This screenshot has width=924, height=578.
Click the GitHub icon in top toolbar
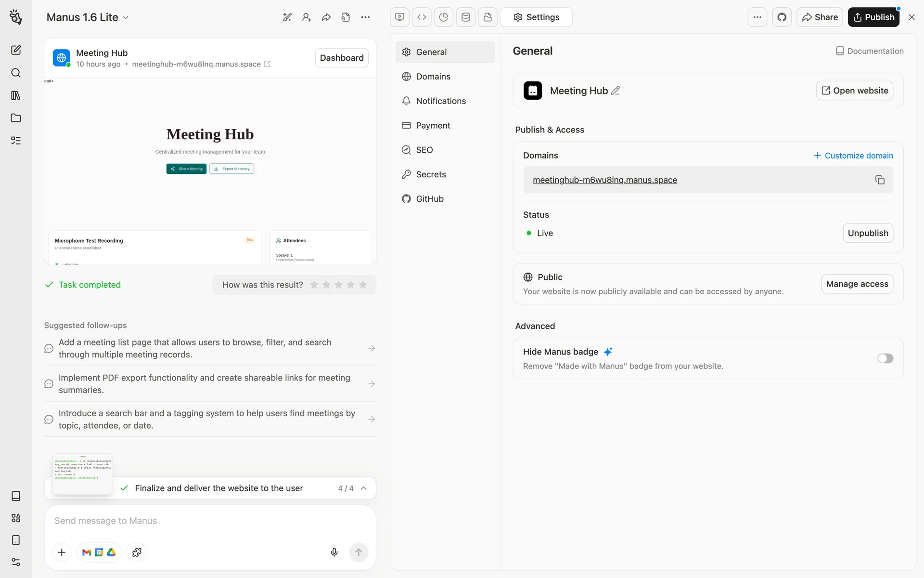[x=782, y=17]
